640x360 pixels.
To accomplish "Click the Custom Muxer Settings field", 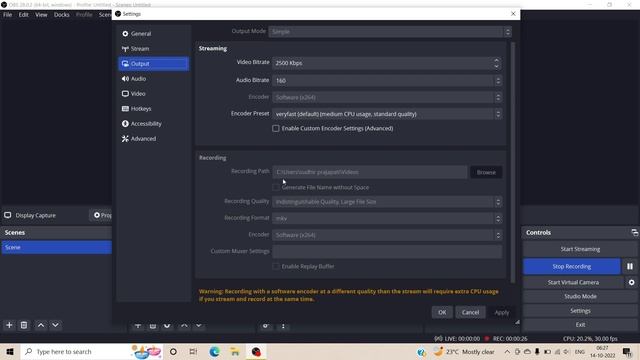I will 387,251.
